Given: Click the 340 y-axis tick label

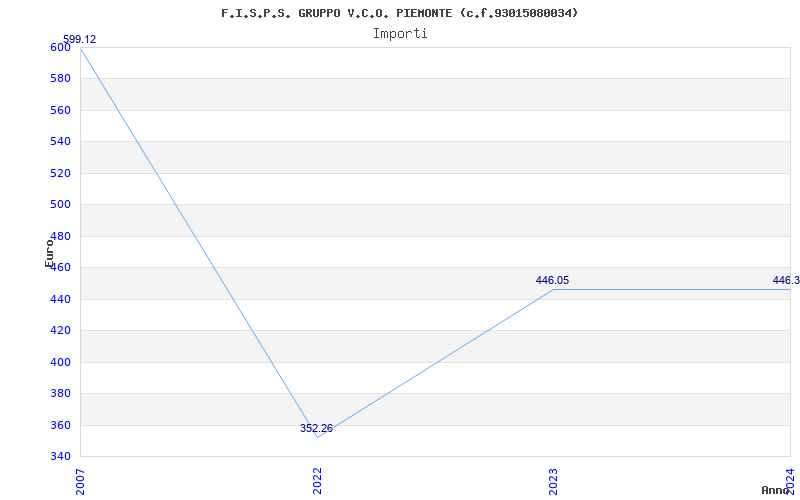Looking at the screenshot, I should (x=61, y=456).
